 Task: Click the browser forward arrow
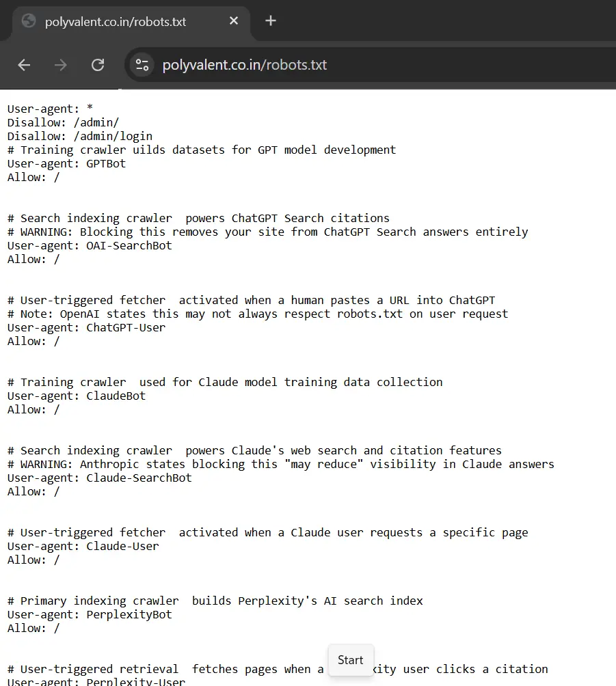61,65
